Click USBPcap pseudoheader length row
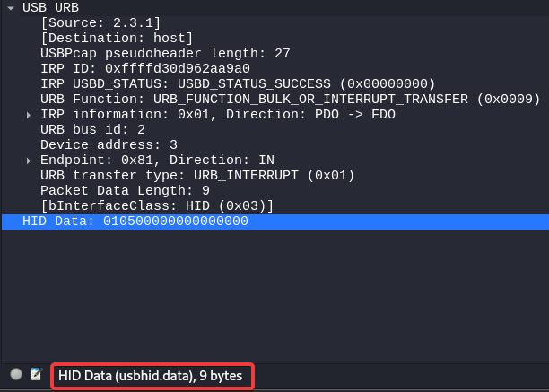Screen dimensions: 549x392 coord(165,53)
